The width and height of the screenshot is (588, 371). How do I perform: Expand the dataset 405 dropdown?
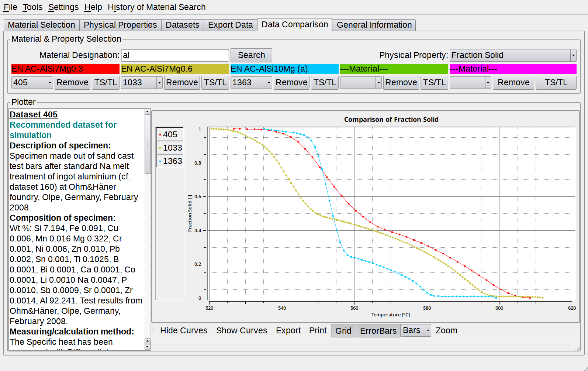[x=50, y=83]
